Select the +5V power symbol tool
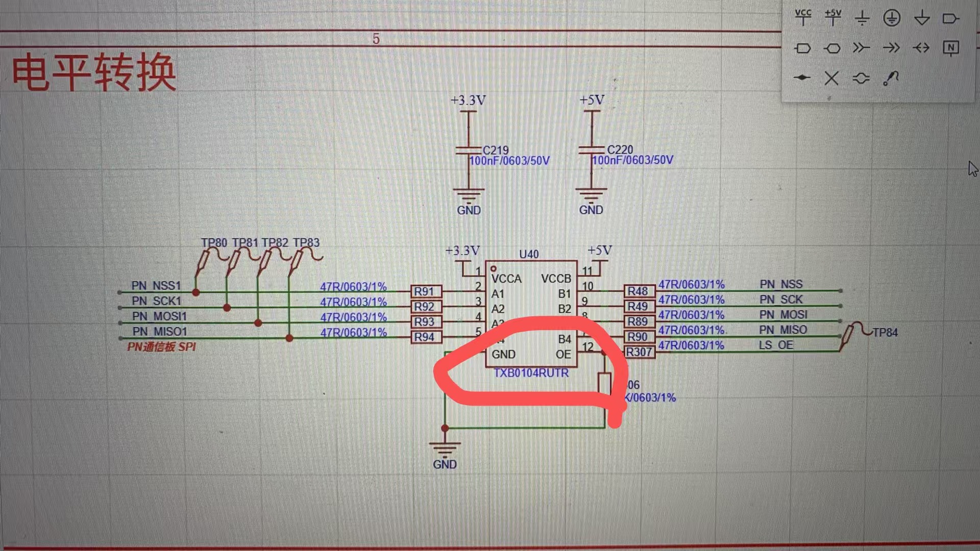The height and width of the screenshot is (551, 980). pyautogui.click(x=832, y=18)
